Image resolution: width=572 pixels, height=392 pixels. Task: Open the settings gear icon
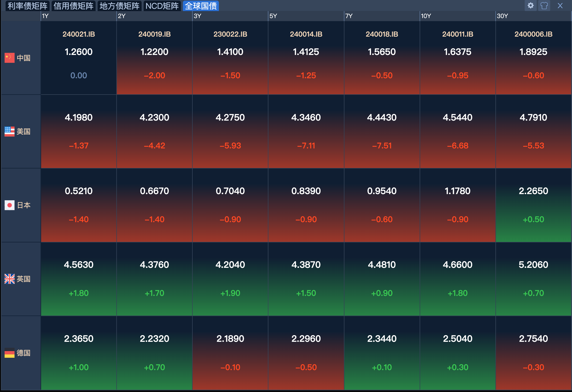click(x=530, y=6)
